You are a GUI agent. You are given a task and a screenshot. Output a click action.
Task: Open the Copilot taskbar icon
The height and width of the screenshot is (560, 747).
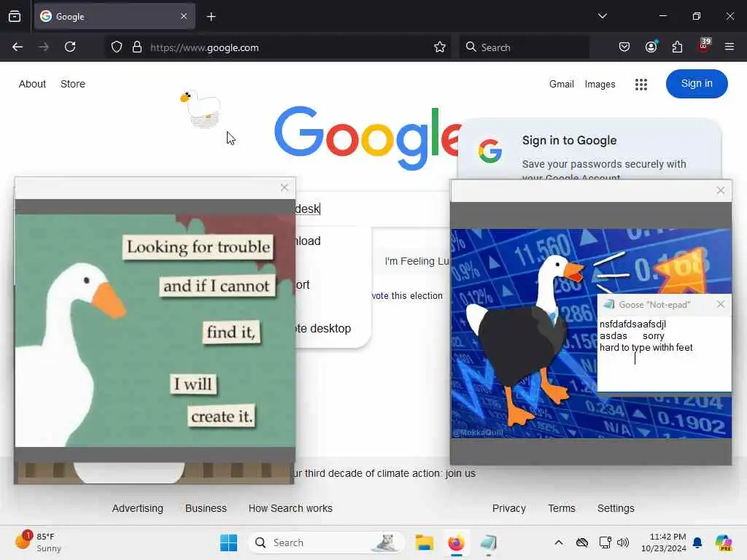(x=723, y=542)
